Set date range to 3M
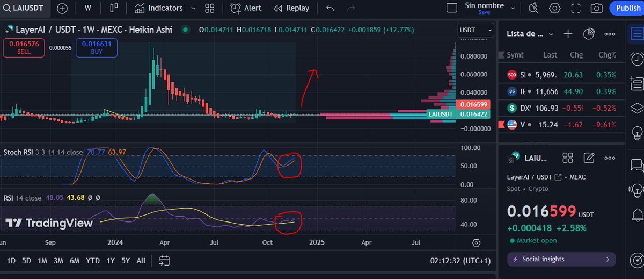 point(58,261)
